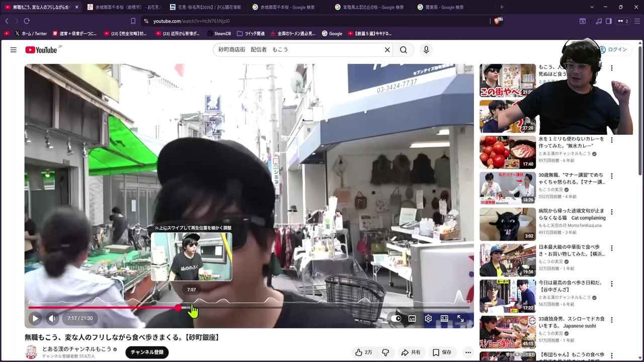This screenshot has width=644, height=362.
Task: Open the とある漢のチャンネルもこう channel link
Action: [77, 349]
